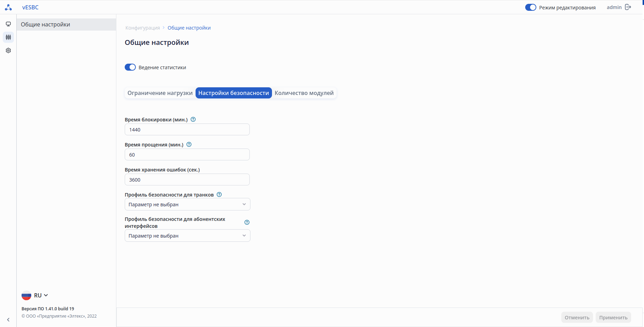Expand trunk security profile dropdown
This screenshot has height=327, width=644.
(x=187, y=205)
